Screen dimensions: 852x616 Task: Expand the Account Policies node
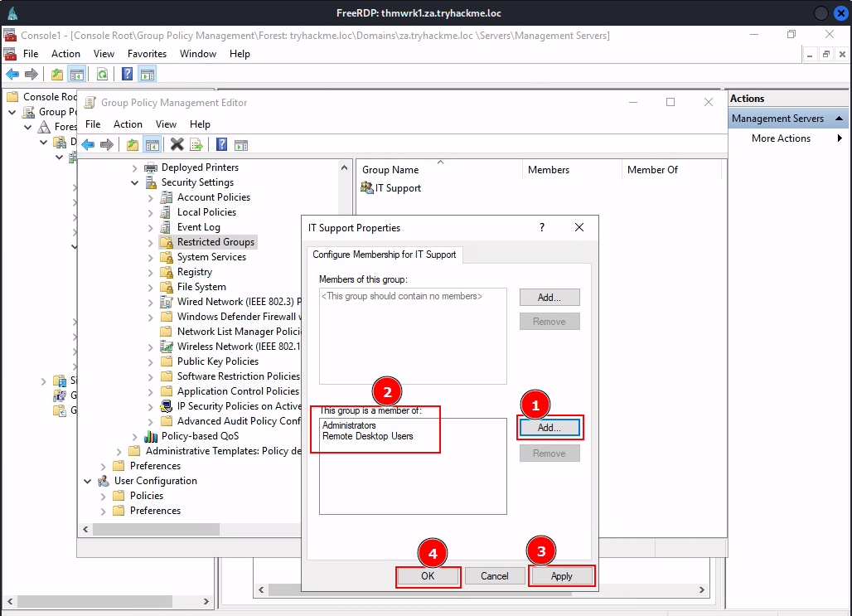(151, 198)
